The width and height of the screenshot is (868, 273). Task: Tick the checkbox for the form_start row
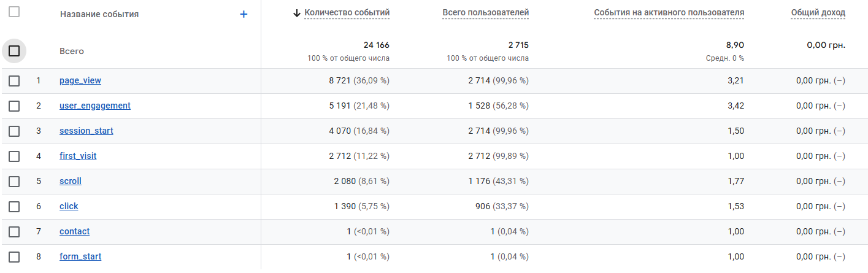14,256
